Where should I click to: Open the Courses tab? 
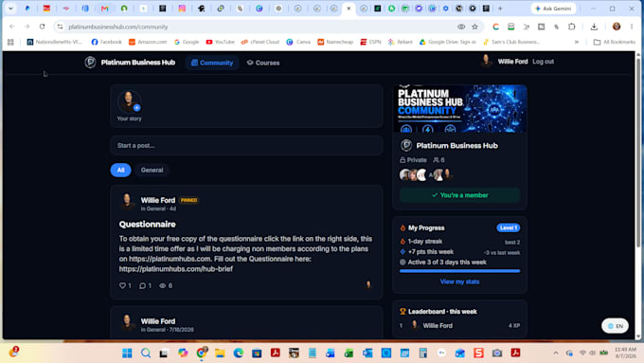click(x=263, y=63)
